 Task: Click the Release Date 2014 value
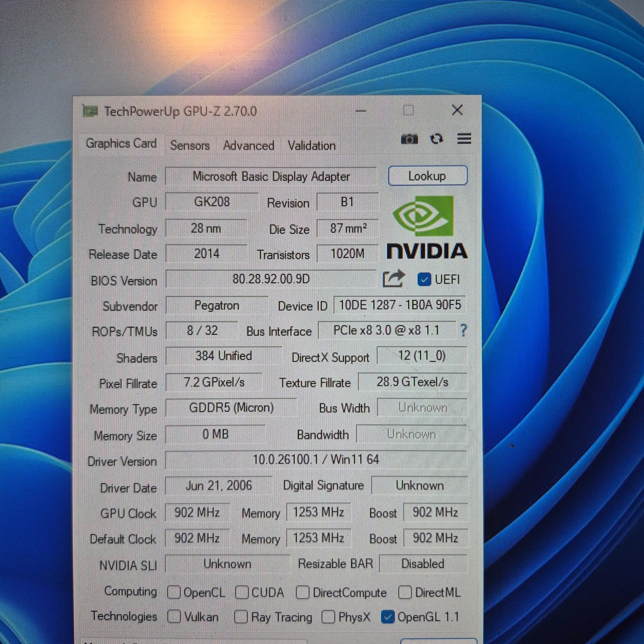207,254
